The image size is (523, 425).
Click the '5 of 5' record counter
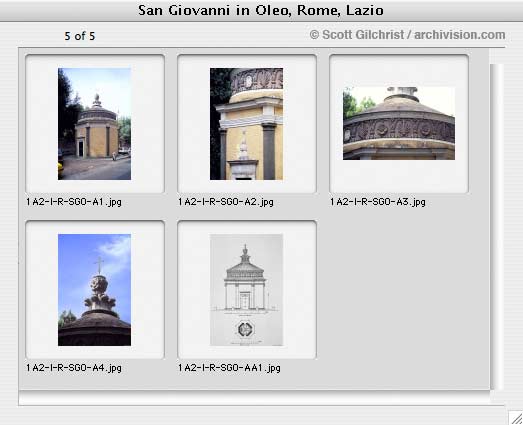[x=80, y=36]
